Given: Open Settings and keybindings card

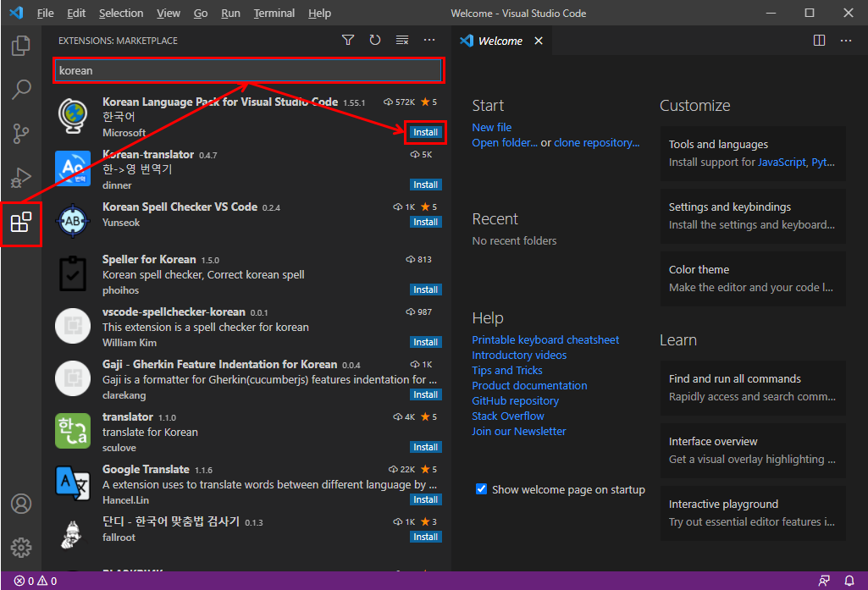Looking at the screenshot, I should click(753, 216).
